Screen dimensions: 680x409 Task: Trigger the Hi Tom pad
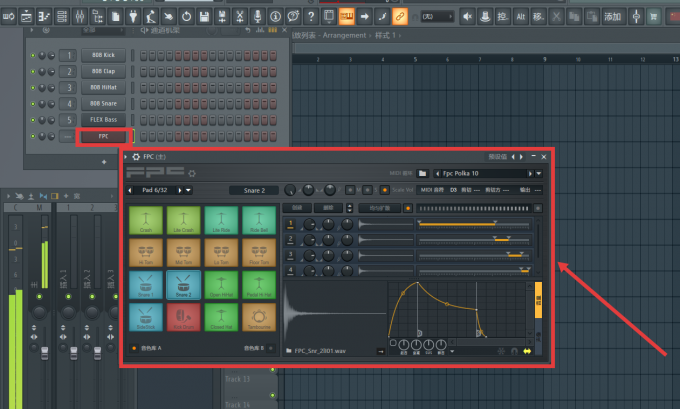pos(146,252)
